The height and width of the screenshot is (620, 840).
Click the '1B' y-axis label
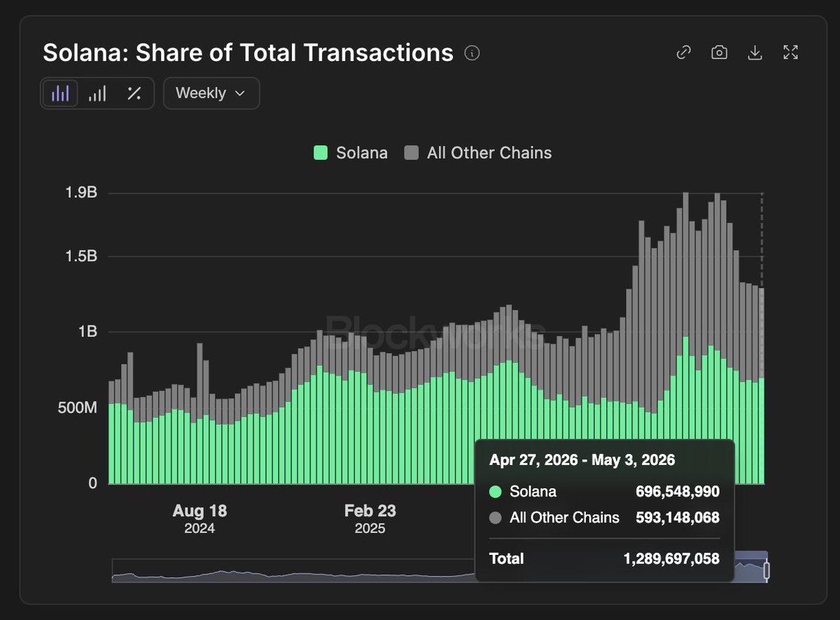point(87,331)
